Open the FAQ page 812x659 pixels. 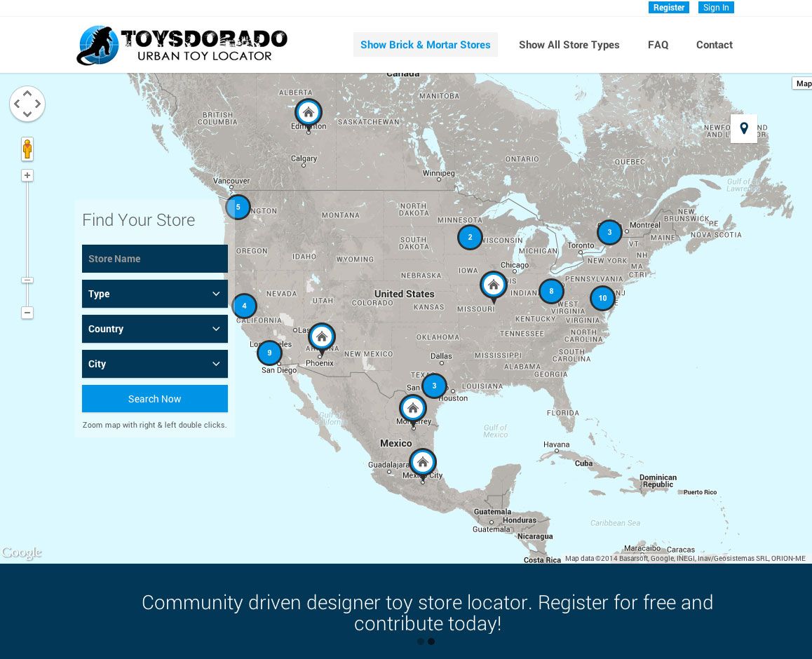click(x=658, y=45)
